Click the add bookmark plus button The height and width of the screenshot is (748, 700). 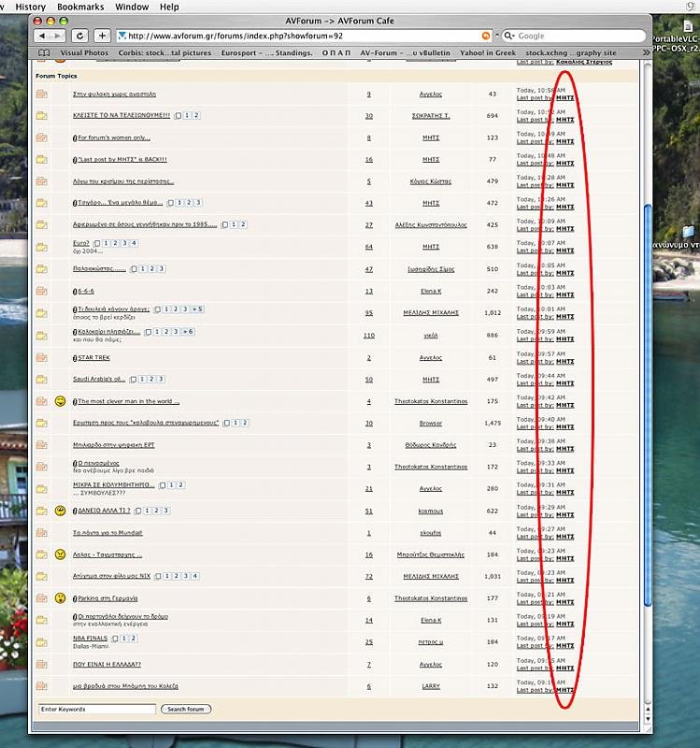pos(103,36)
